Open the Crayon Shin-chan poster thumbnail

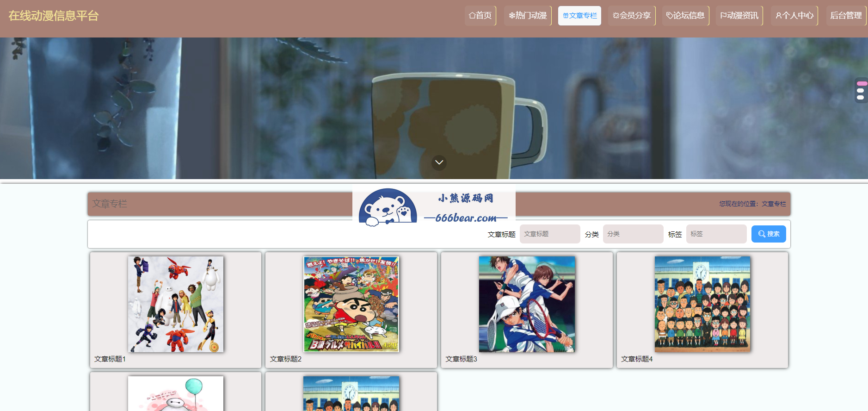coord(351,304)
